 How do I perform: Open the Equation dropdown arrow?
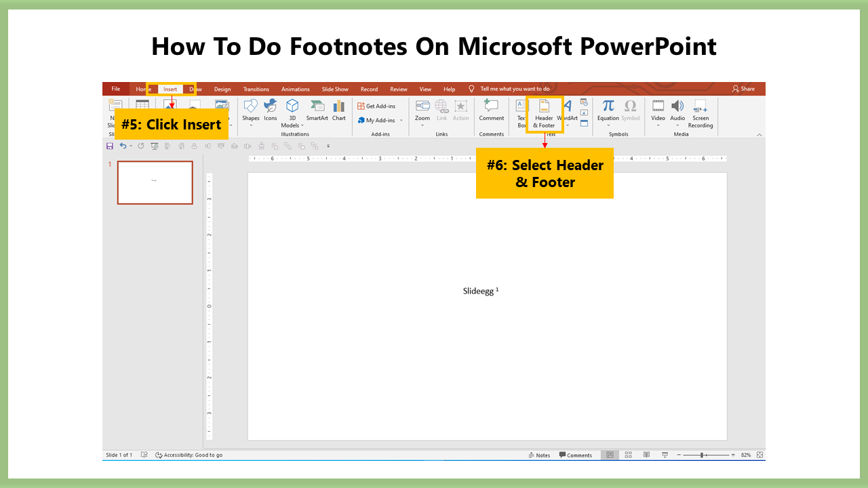608,125
